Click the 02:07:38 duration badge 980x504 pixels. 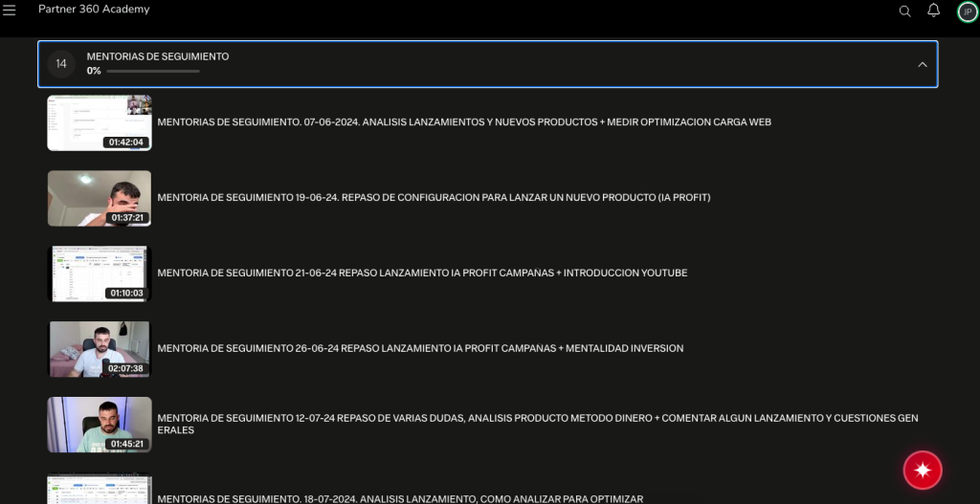[125, 368]
